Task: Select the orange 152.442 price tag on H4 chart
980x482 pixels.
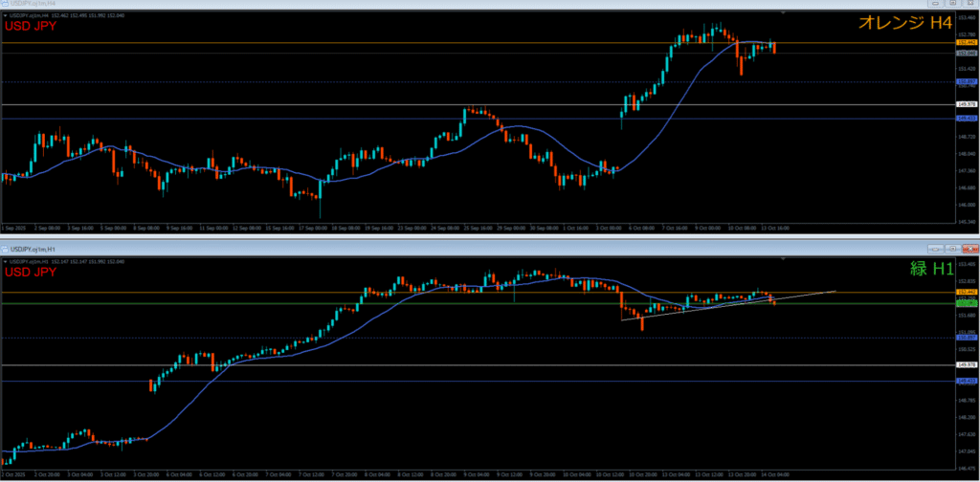Action: click(966, 43)
